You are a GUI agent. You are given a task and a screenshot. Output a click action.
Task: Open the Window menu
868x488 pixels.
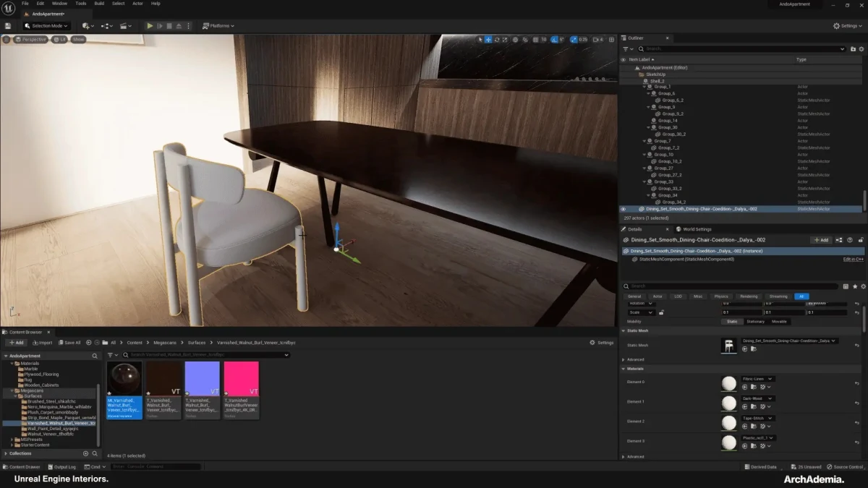(59, 4)
